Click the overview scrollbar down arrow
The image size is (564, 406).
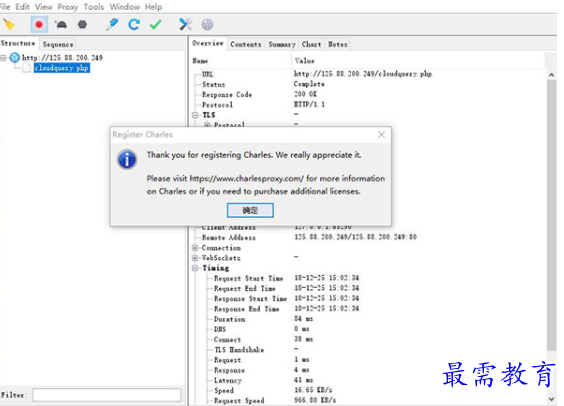551,399
